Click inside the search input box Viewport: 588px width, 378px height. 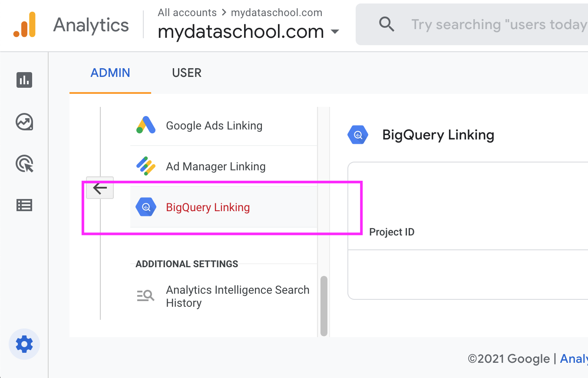(x=478, y=24)
